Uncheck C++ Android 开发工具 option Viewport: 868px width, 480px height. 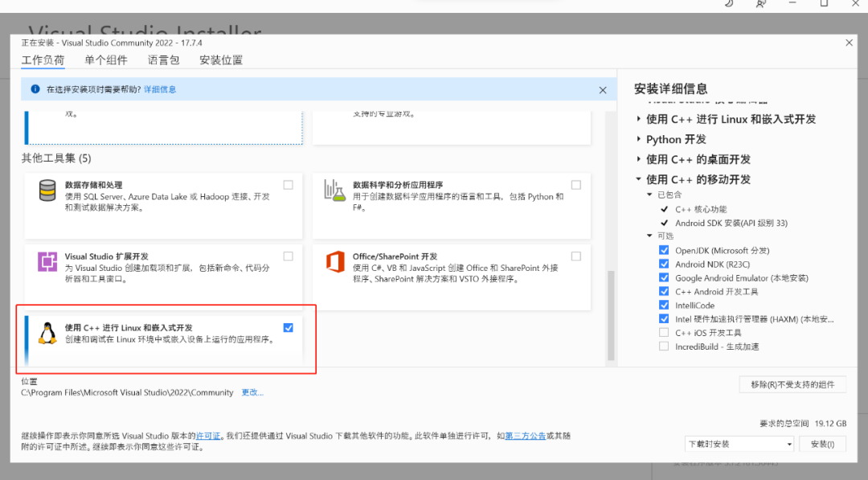pos(664,291)
